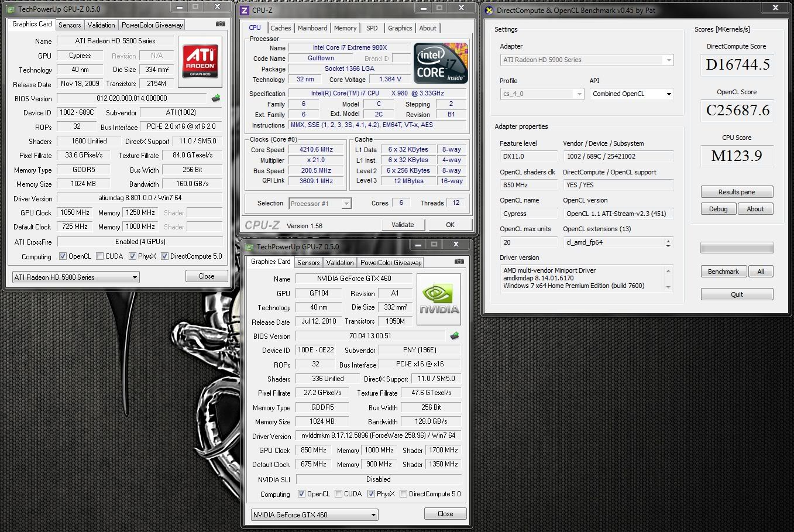Click the BIOS save icon in NVIDIA GPU-Z
The height and width of the screenshot is (532, 794).
pos(455,336)
